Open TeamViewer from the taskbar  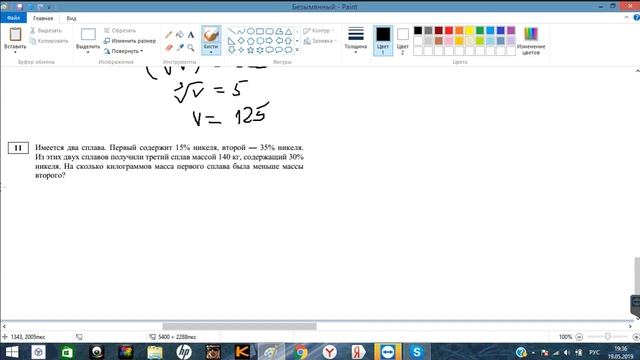point(388,352)
